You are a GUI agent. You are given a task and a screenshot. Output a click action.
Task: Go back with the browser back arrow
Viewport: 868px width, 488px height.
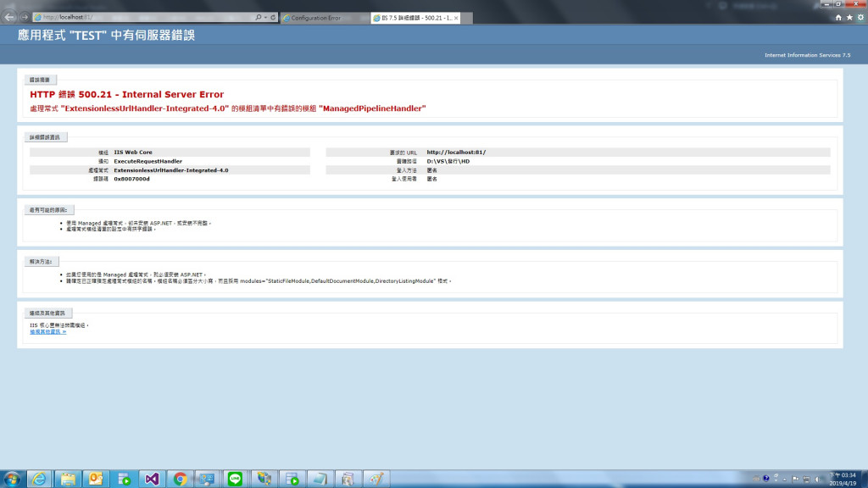8,17
